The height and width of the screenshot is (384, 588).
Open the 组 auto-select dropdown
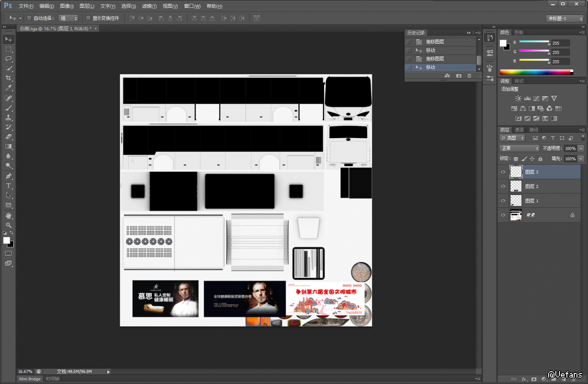68,18
